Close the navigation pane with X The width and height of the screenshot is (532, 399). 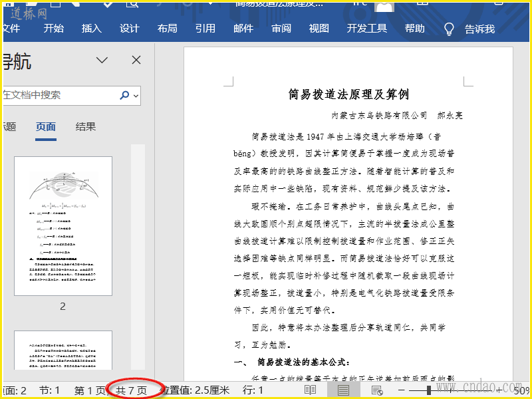(x=136, y=61)
